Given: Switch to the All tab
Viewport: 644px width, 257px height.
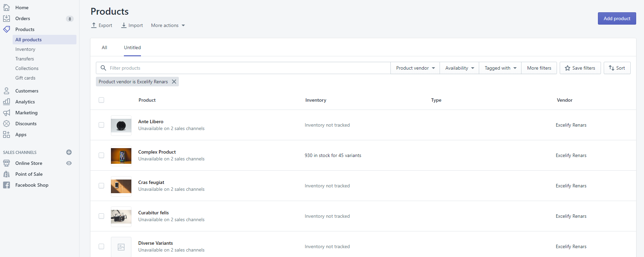Looking at the screenshot, I should click(104, 47).
